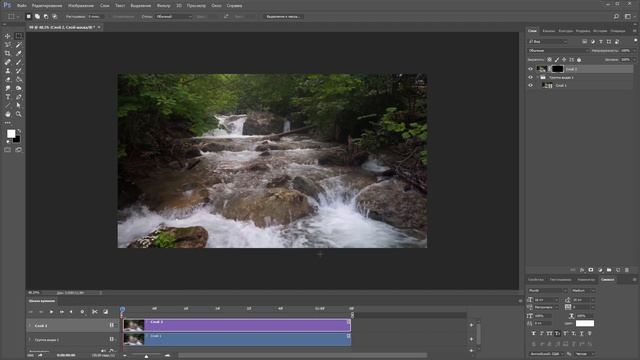Image resolution: width=640 pixels, height=360 pixels.
Task: Open the layer filter type dropdown
Action: click(x=547, y=42)
